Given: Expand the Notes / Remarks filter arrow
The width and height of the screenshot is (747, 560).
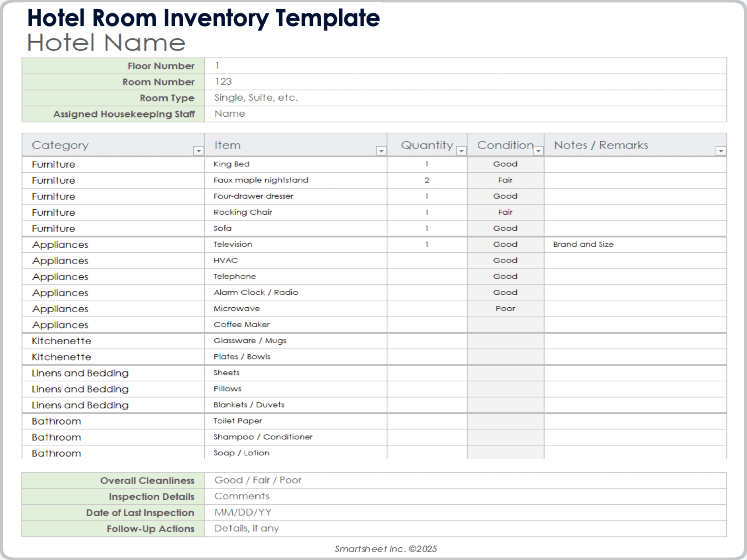Looking at the screenshot, I should [721, 150].
